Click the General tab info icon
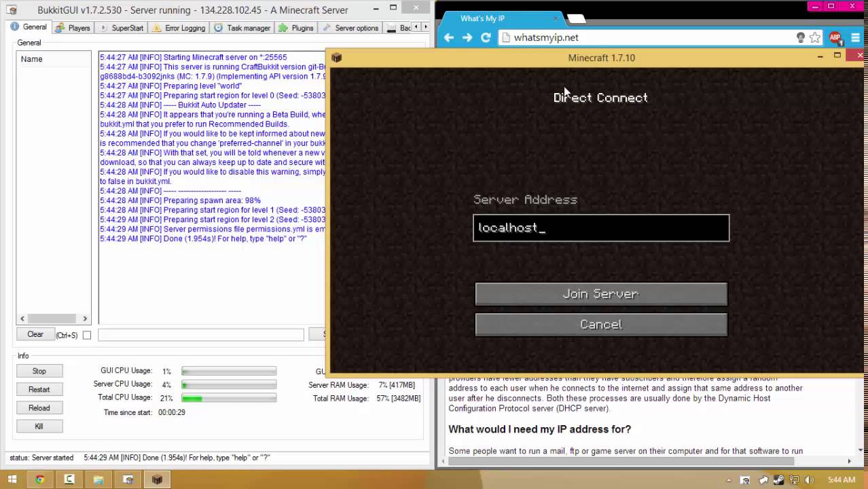This screenshot has width=868, height=489. 14,27
